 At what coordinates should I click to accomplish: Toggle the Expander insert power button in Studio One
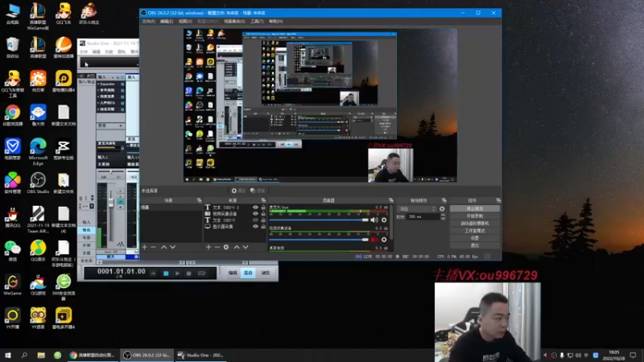coord(122,84)
